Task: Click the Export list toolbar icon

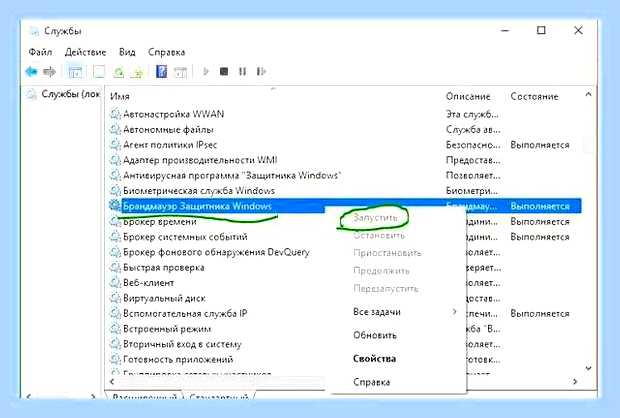Action: pyautogui.click(x=137, y=72)
